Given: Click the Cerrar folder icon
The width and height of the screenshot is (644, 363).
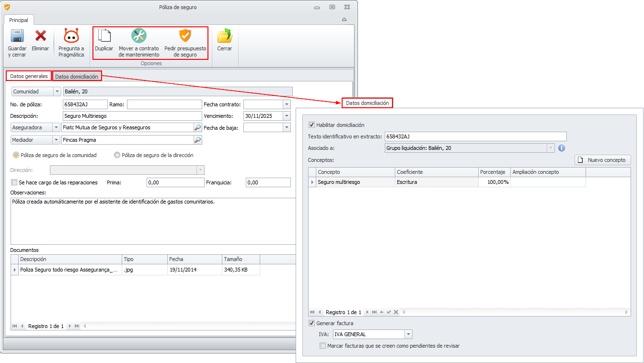Looking at the screenshot, I should [x=224, y=36].
